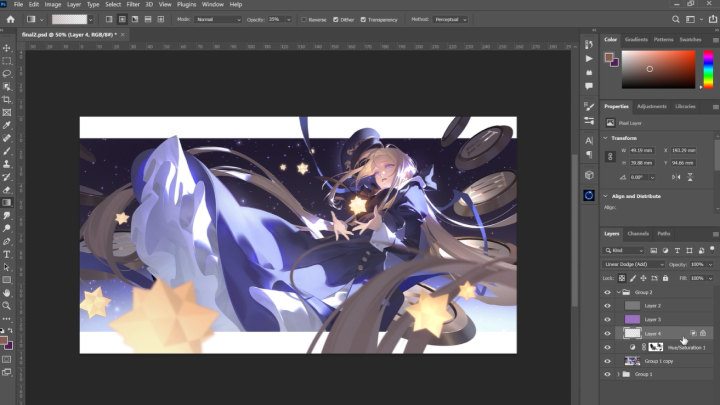Image resolution: width=720 pixels, height=405 pixels.
Task: Hide Layer 4 visibility eye
Action: pyautogui.click(x=608, y=333)
